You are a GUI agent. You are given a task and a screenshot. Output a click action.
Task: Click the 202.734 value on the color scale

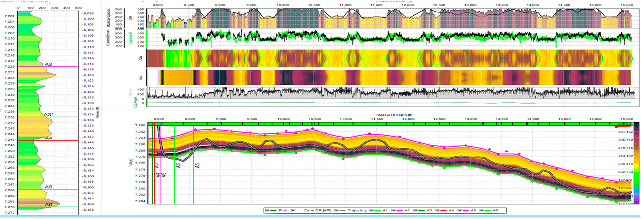tap(625, 172)
